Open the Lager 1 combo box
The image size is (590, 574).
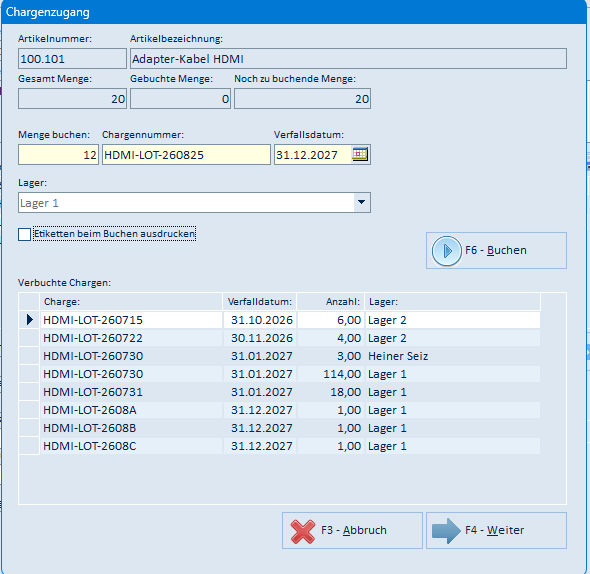pos(194,202)
